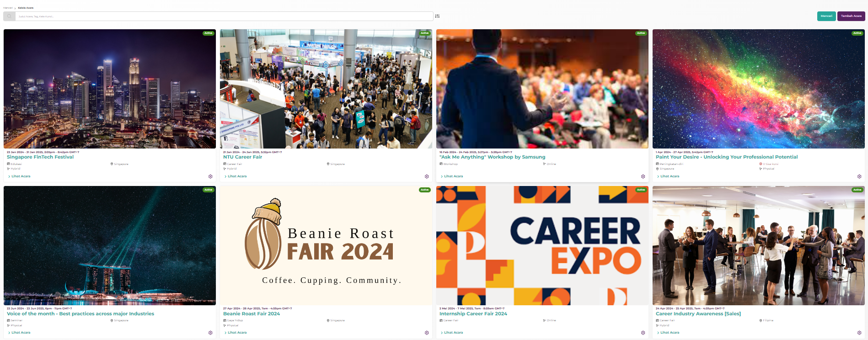The width and height of the screenshot is (868, 340).
Task: Open the Career Expo banner thumbnail
Action: click(542, 245)
